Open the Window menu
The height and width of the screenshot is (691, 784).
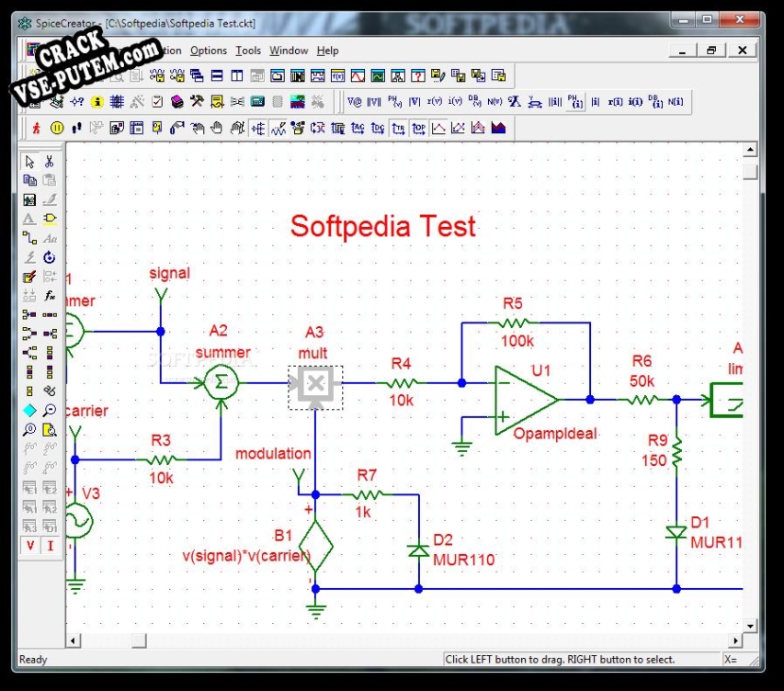pyautogui.click(x=289, y=51)
